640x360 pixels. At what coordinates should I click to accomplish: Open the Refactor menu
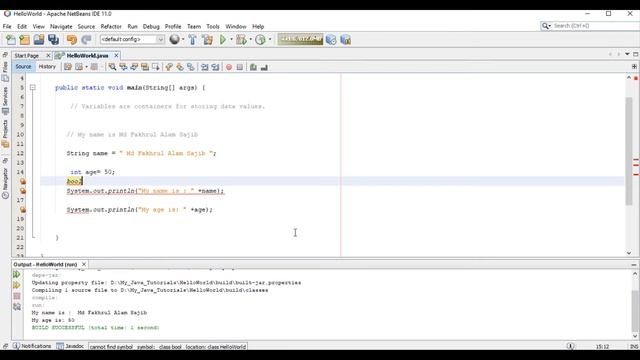point(111,27)
